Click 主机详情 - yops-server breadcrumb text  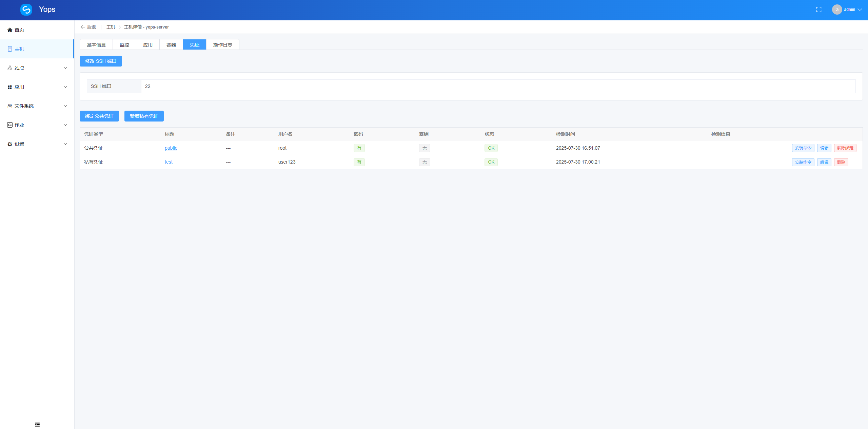[x=146, y=27]
